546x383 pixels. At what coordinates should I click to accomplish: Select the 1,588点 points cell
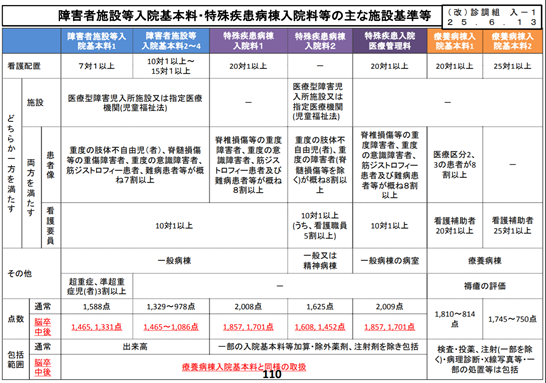click(96, 307)
